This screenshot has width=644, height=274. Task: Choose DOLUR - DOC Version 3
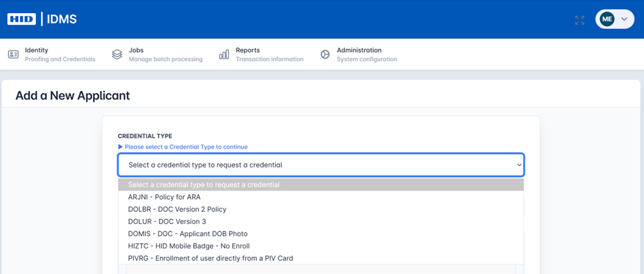tap(321, 222)
